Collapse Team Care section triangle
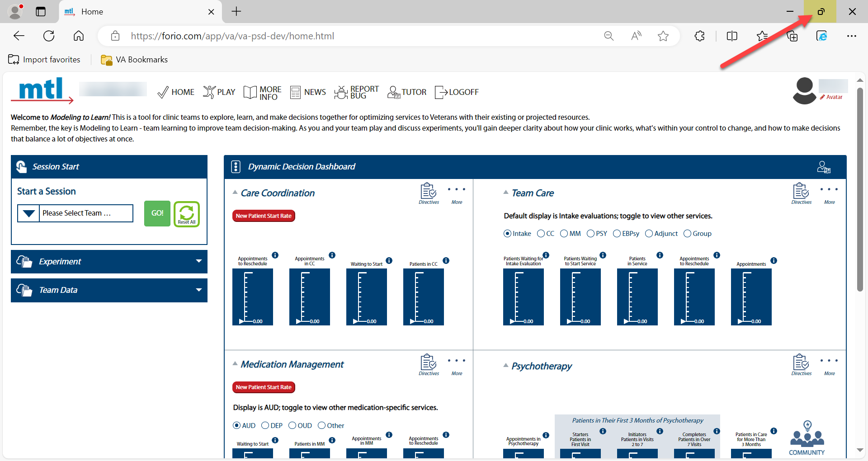Image resolution: width=868 pixels, height=461 pixels. click(506, 193)
